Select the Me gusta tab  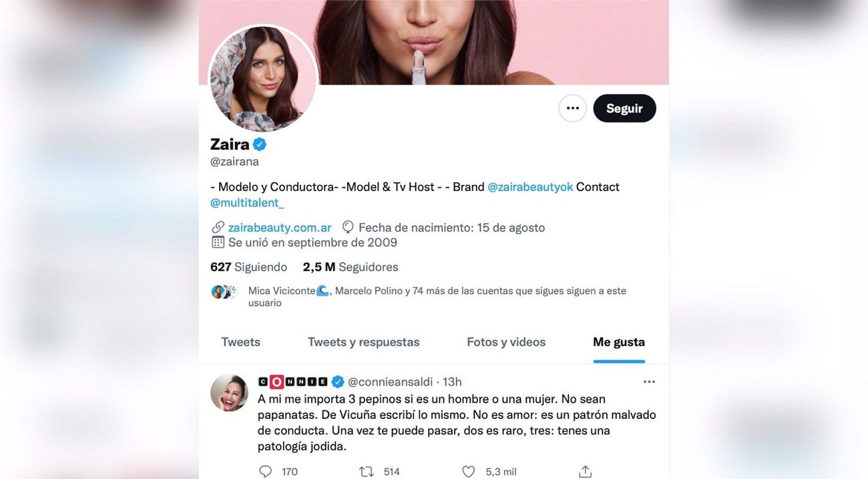click(x=619, y=342)
